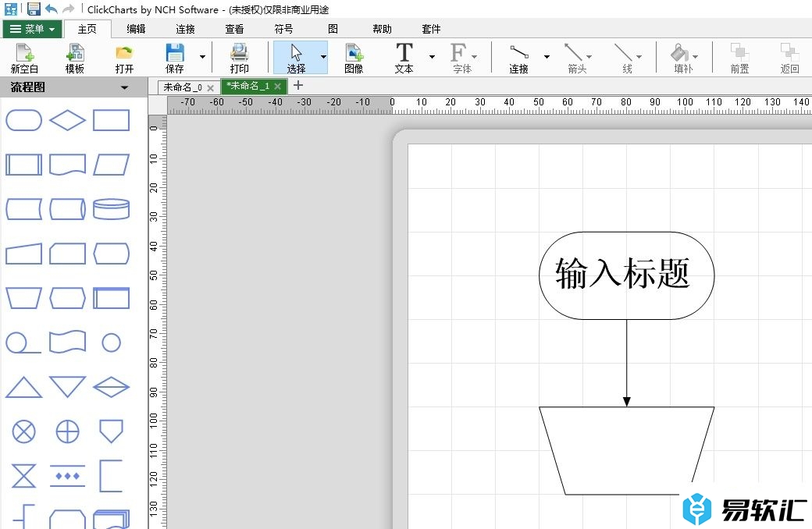Click the 返回 send to back icon
The height and width of the screenshot is (529, 812).
[x=789, y=58]
